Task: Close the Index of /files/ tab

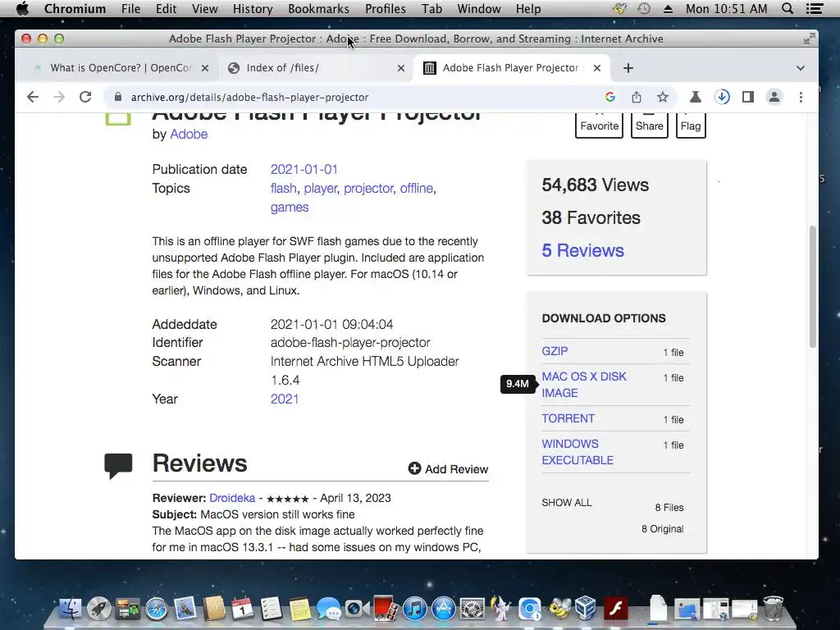Action: pyautogui.click(x=400, y=68)
